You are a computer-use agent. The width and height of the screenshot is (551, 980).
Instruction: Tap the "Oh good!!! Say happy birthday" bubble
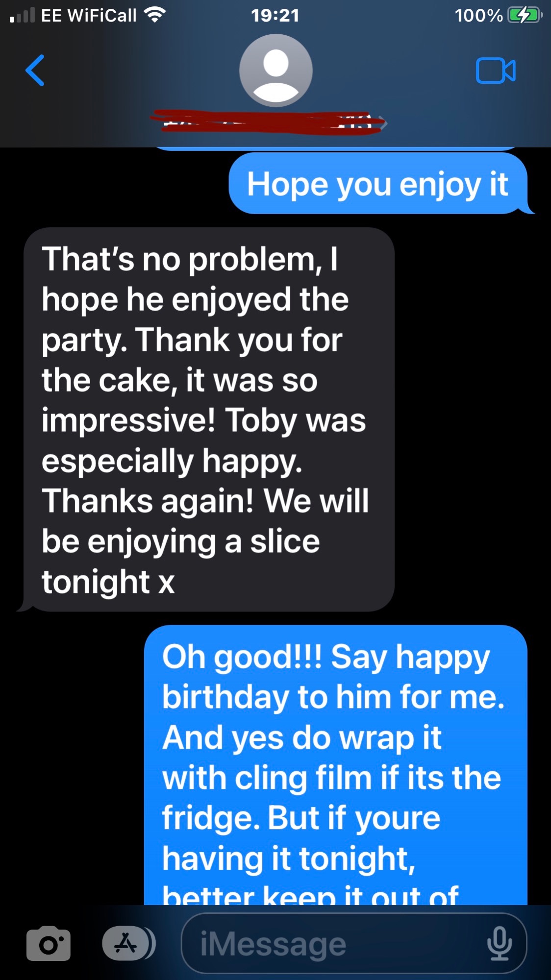[336, 765]
